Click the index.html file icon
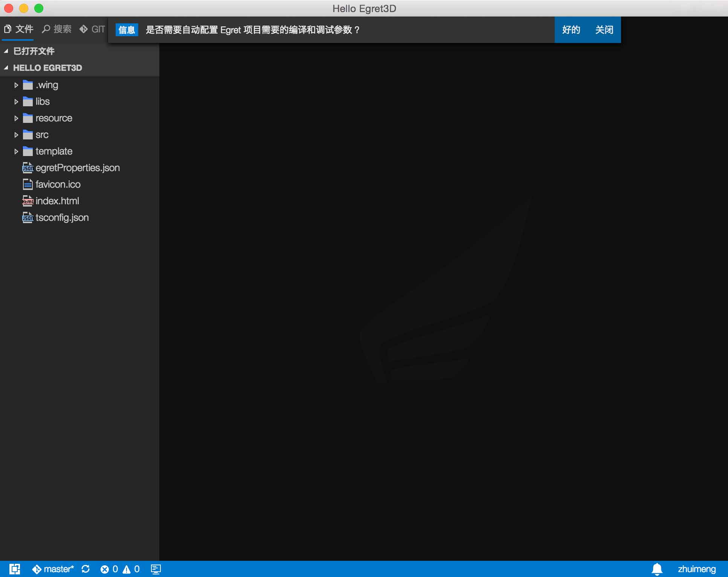This screenshot has height=577, width=728. point(28,201)
